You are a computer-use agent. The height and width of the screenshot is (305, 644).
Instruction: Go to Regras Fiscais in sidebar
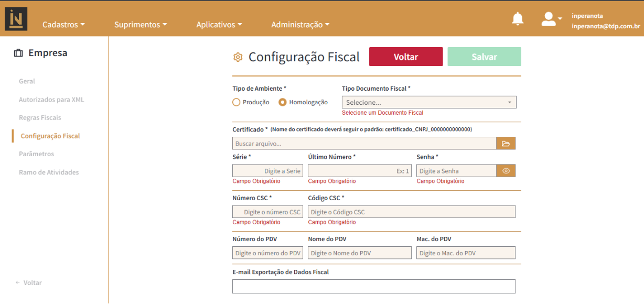coord(40,117)
